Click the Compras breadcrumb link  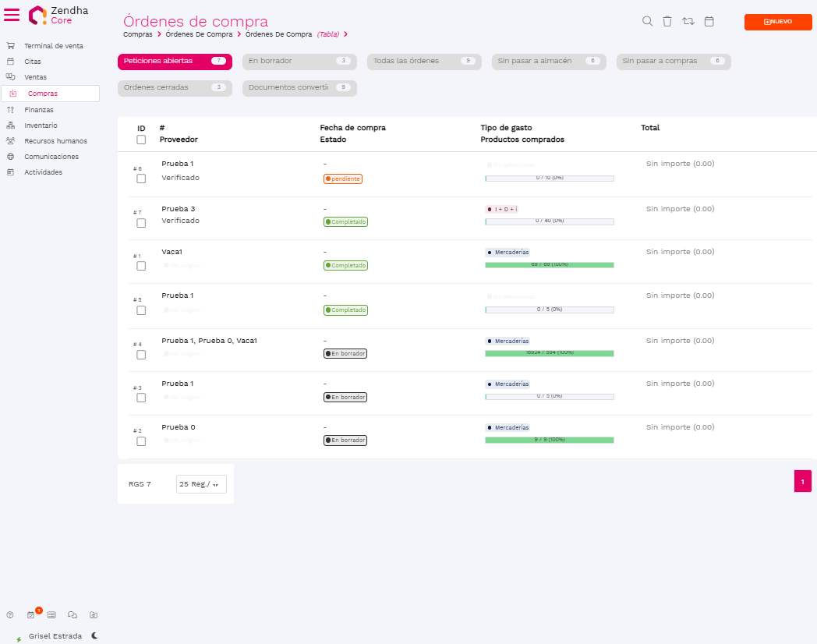[x=137, y=34]
